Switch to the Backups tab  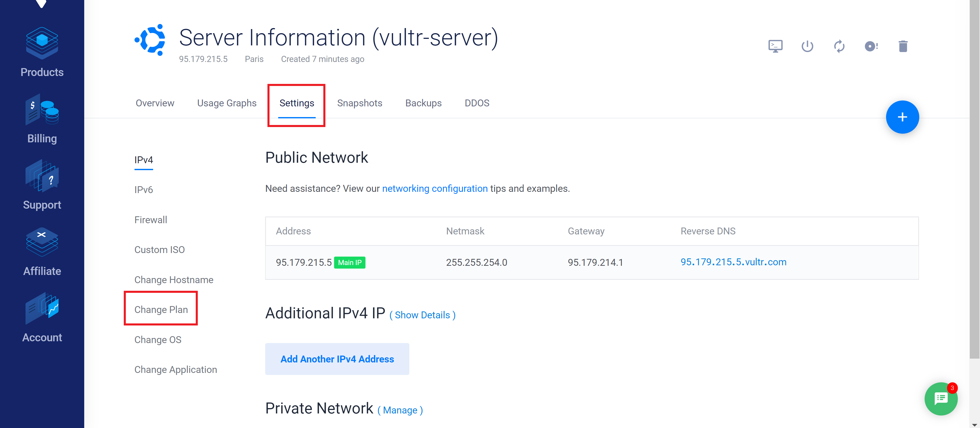tap(423, 103)
